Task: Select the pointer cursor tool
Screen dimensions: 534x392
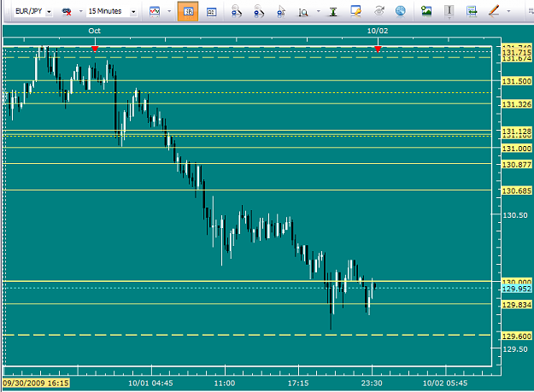Action: tap(281, 11)
